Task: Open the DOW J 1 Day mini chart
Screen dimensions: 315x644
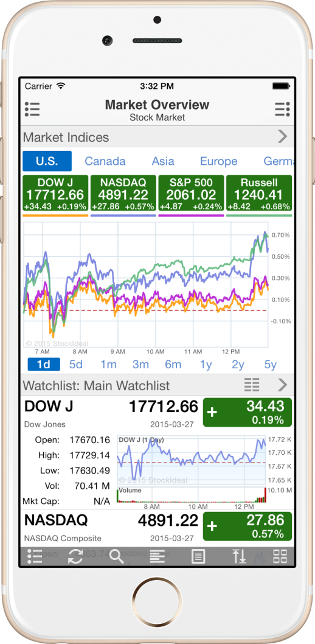Action: (x=192, y=469)
